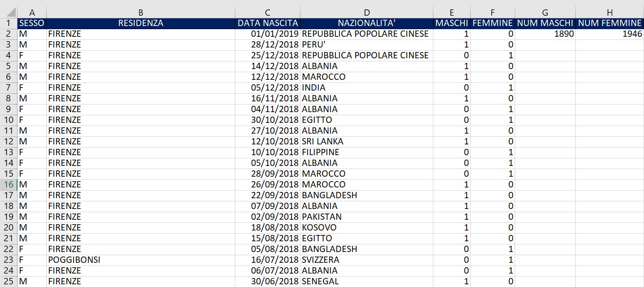
Task: Select column E header
Action: [x=452, y=13]
